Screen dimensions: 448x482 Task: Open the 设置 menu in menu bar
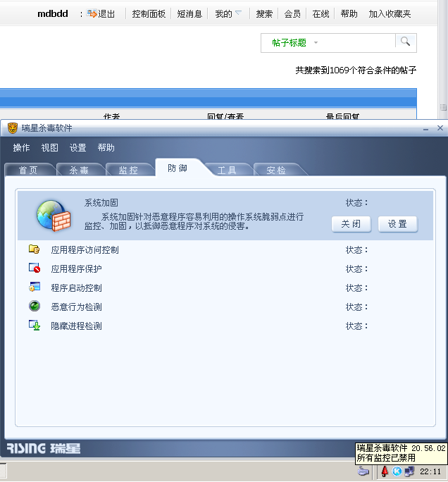pyautogui.click(x=77, y=148)
